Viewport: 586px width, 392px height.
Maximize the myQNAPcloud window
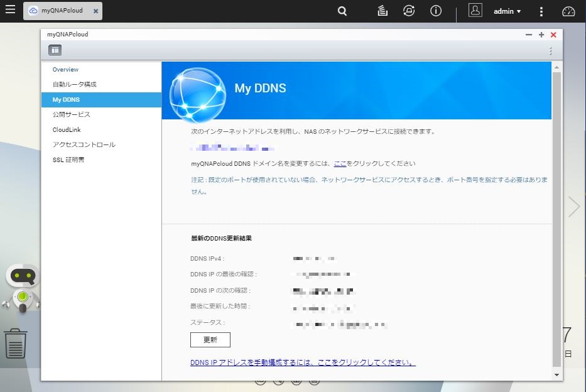point(541,35)
